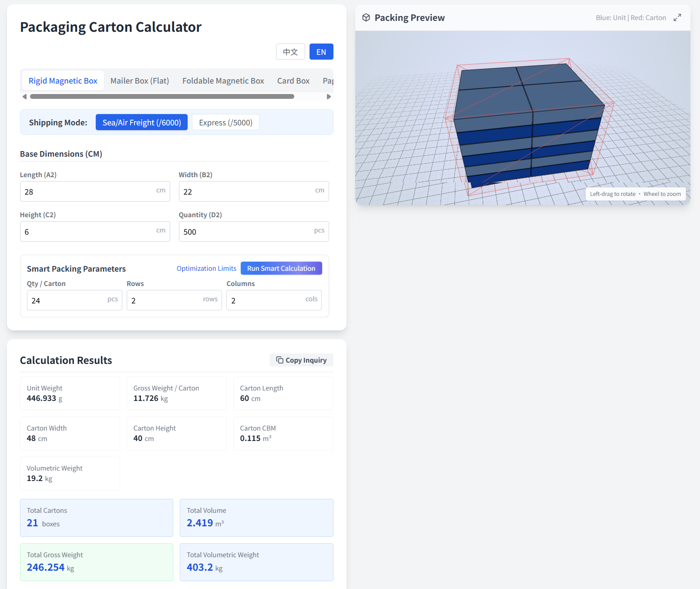The width and height of the screenshot is (700, 589).
Task: Click the cube icon beside Packing Preview
Action: click(366, 17)
